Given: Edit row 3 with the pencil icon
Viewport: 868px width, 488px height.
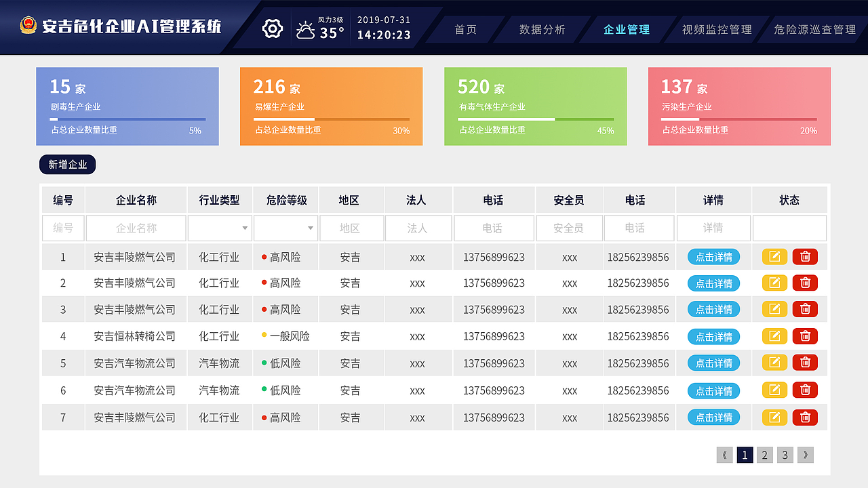Looking at the screenshot, I should [774, 310].
